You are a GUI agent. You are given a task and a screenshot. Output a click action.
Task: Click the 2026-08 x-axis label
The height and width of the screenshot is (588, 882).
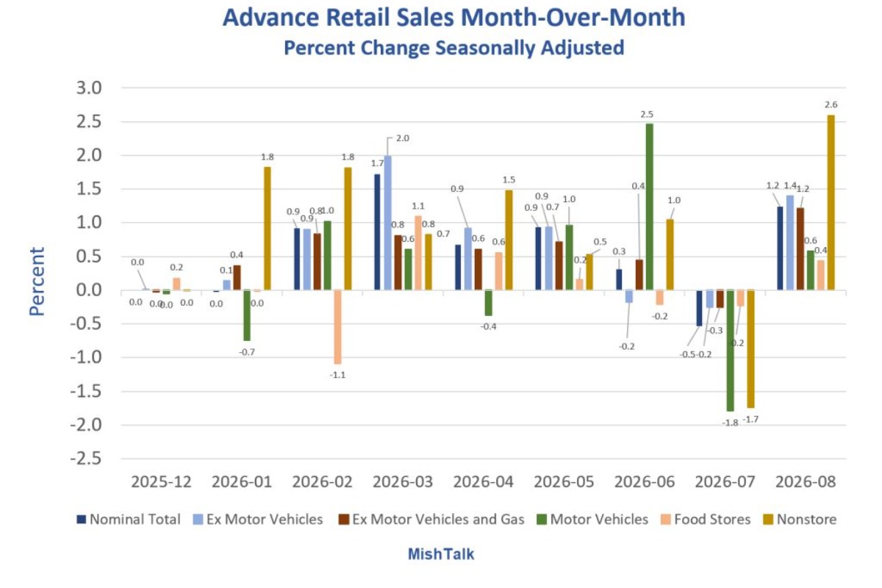(x=806, y=481)
